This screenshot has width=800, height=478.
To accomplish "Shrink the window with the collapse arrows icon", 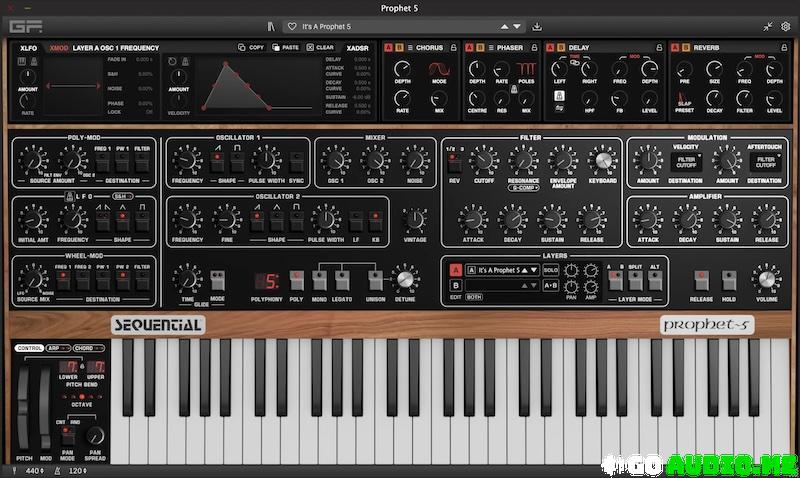I will tap(768, 27).
